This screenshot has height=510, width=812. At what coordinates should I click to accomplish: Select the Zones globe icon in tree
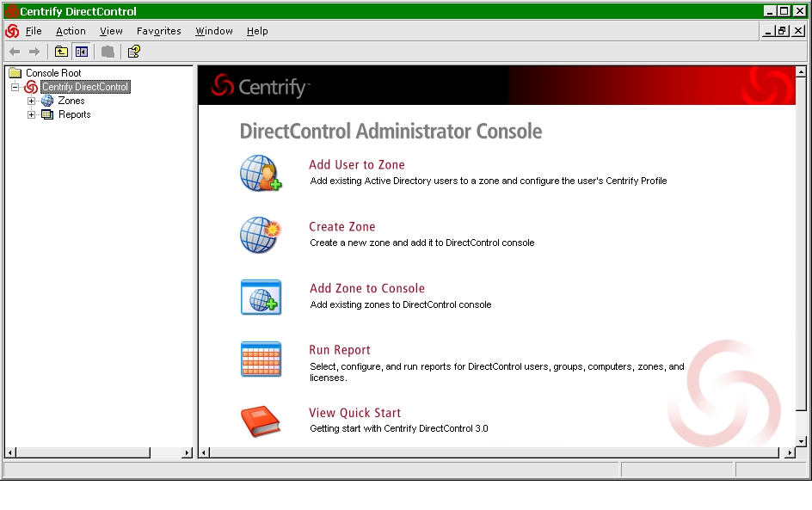click(47, 101)
